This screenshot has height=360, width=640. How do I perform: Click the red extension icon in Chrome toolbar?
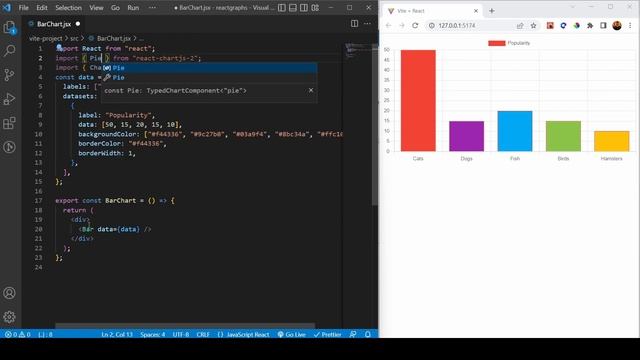(550, 25)
